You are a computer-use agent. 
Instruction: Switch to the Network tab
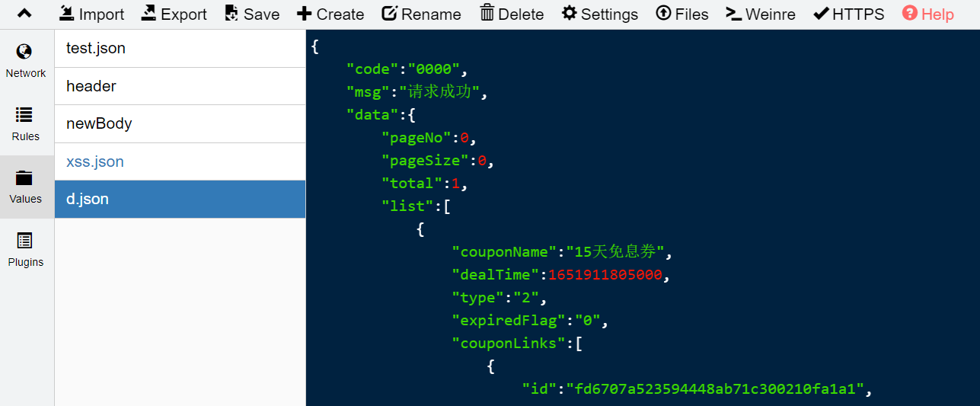click(26, 61)
